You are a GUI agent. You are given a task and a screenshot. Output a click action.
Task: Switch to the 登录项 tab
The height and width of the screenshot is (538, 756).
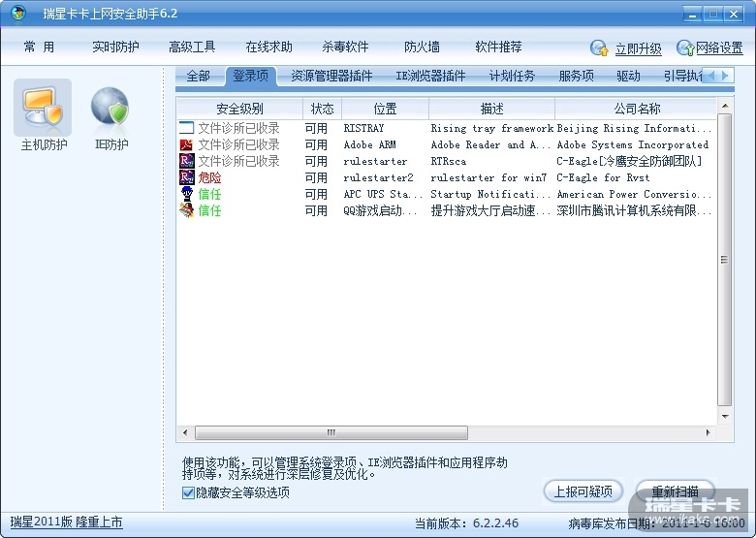(x=251, y=77)
